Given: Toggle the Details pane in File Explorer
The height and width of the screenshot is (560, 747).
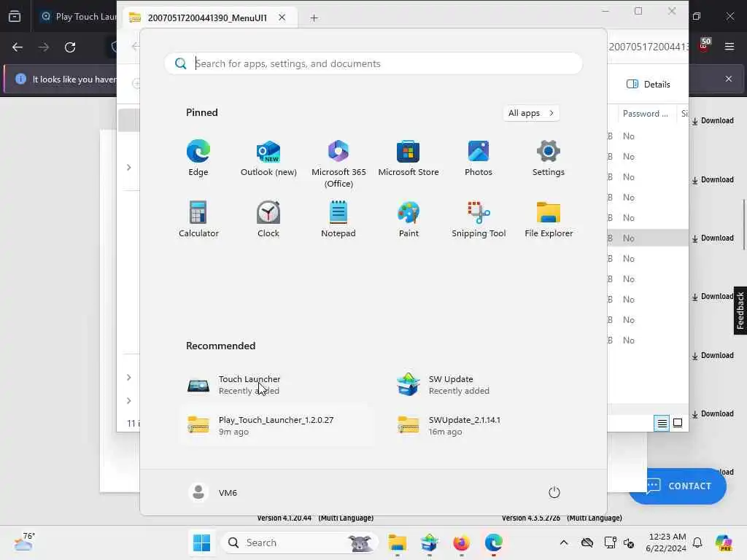Looking at the screenshot, I should point(649,85).
